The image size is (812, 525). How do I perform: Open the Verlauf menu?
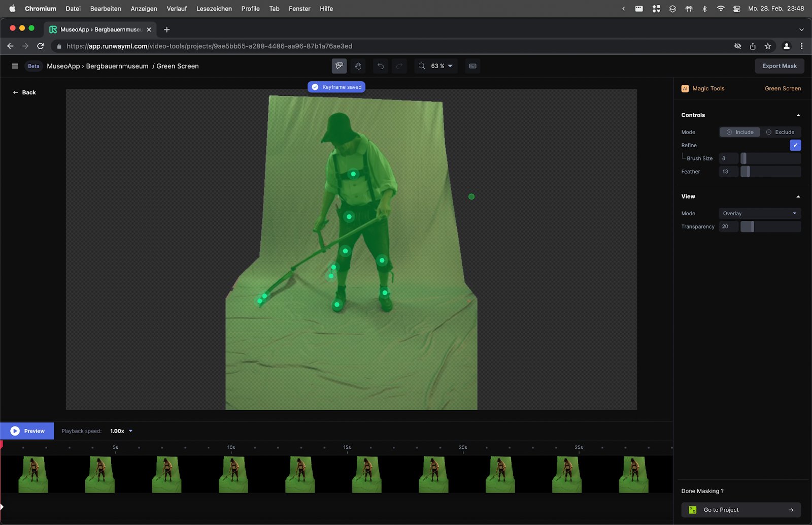[177, 9]
